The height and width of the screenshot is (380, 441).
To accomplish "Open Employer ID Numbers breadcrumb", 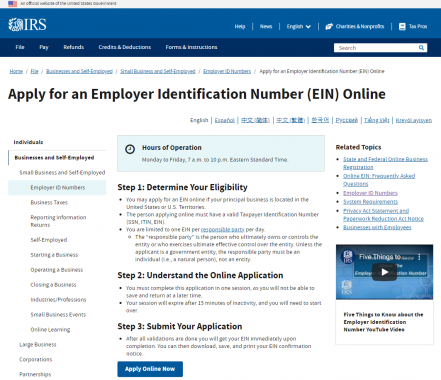I will tap(227, 71).
